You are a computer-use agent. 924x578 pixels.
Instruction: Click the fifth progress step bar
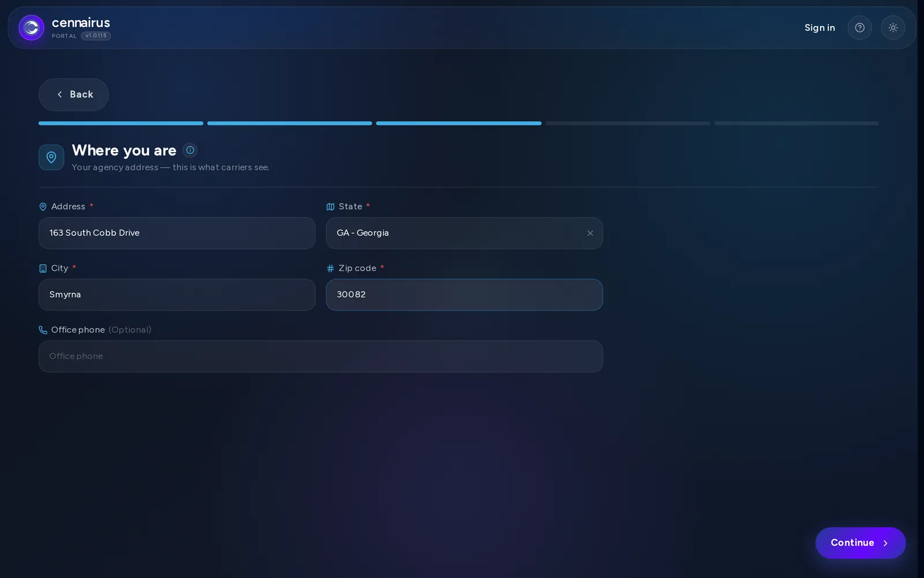tap(796, 123)
